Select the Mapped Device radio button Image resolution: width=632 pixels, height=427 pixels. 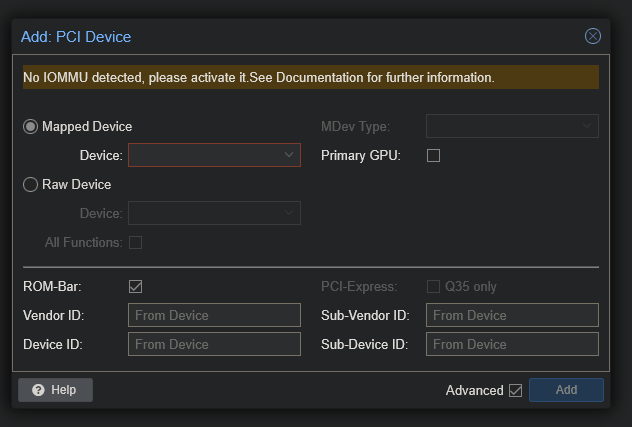30,127
